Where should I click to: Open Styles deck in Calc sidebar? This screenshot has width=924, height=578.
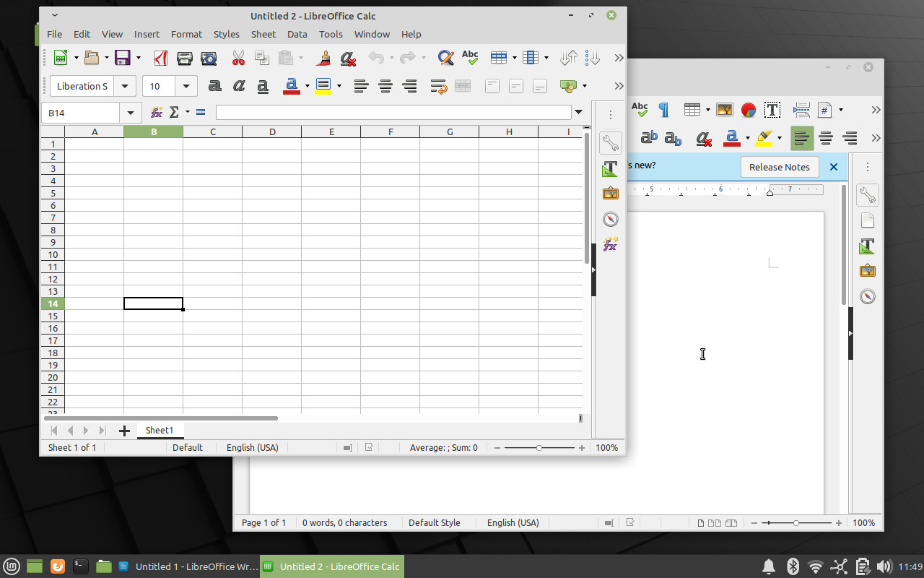point(611,169)
